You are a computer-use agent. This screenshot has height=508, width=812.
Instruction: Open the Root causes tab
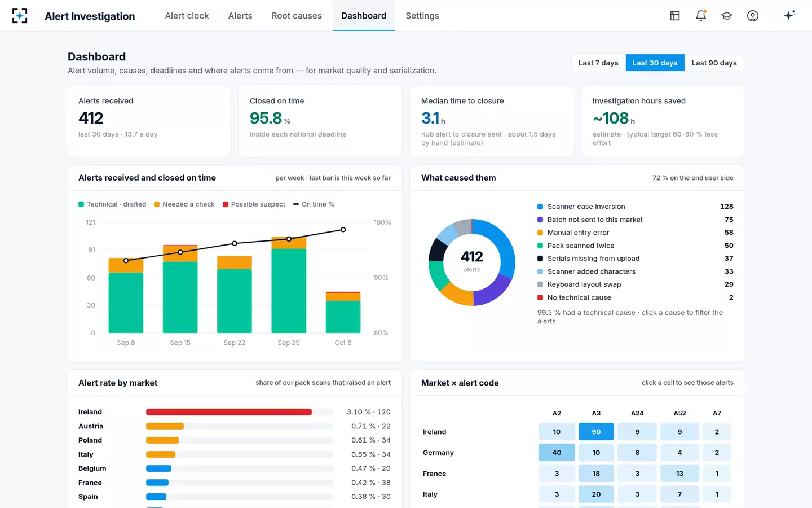pyautogui.click(x=297, y=16)
